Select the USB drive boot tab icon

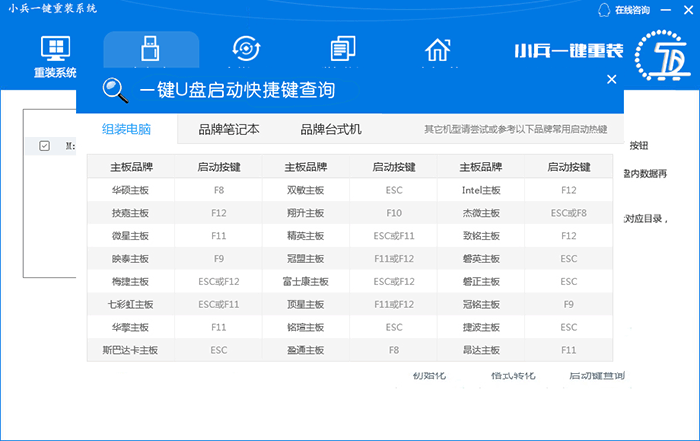coord(151,50)
